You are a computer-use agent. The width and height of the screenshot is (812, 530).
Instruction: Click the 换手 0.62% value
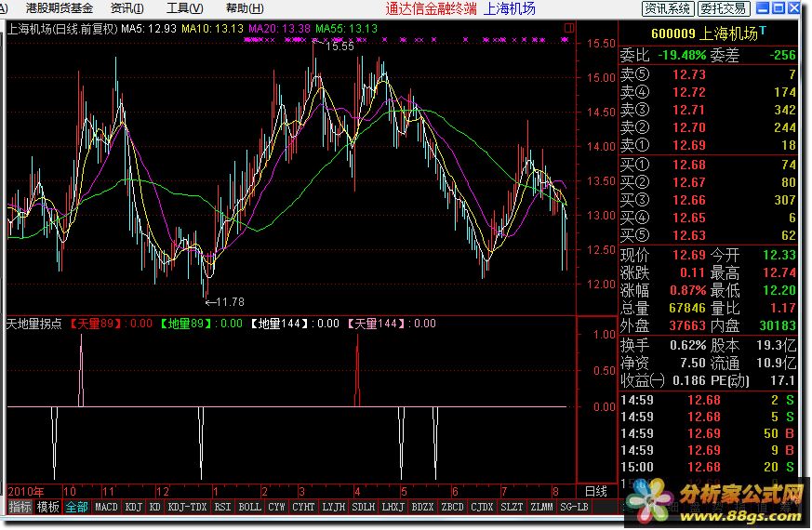pyautogui.click(x=688, y=345)
